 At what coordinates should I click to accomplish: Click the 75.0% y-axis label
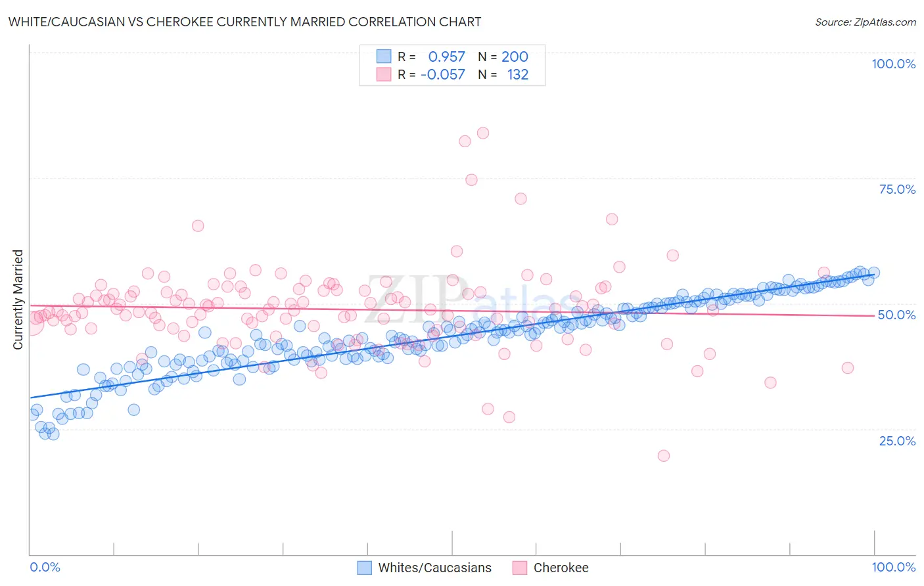point(898,189)
